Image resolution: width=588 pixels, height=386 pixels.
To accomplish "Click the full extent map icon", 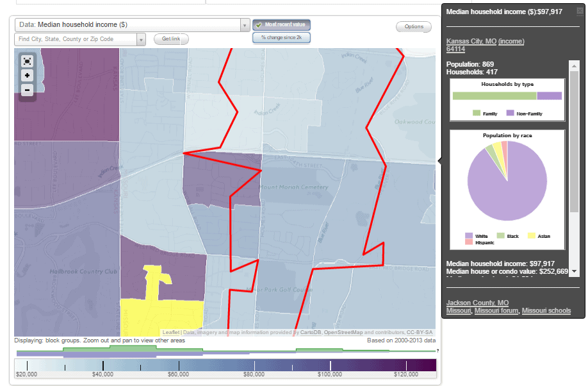I will coord(28,61).
